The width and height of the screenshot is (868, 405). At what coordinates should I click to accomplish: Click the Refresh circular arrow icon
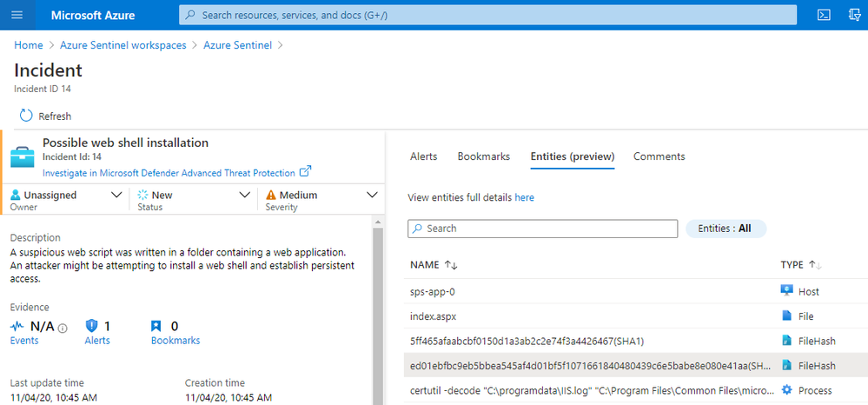pyautogui.click(x=26, y=116)
